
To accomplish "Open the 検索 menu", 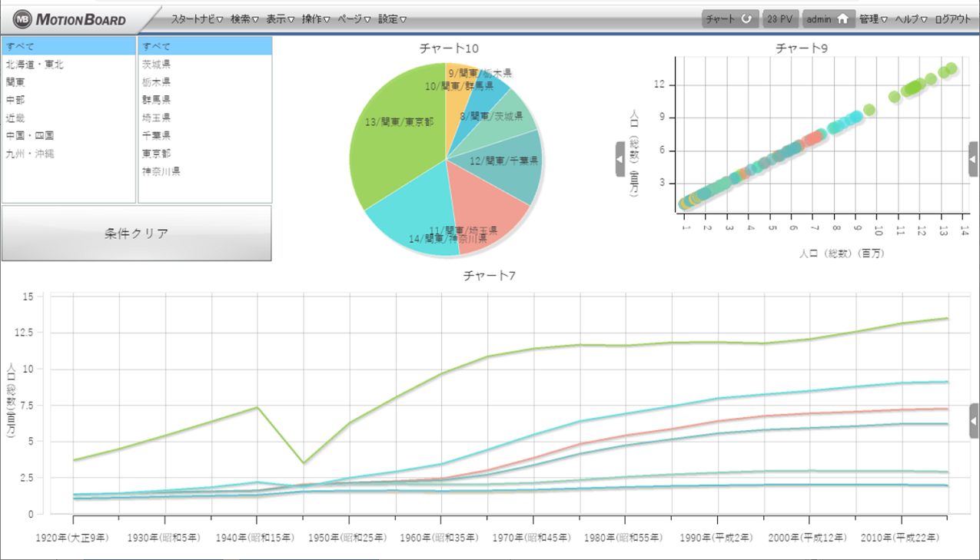I will point(244,19).
